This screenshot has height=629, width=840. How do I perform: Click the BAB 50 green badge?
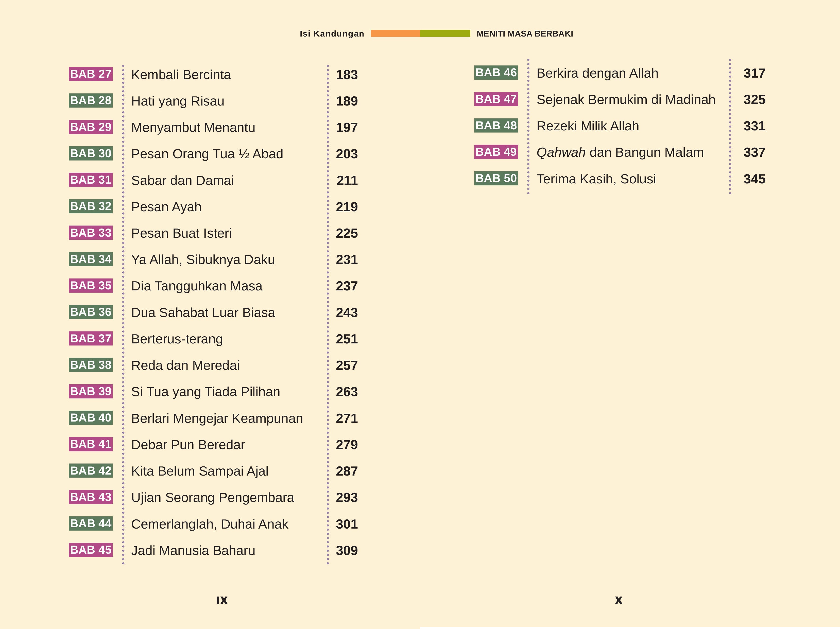pos(495,178)
